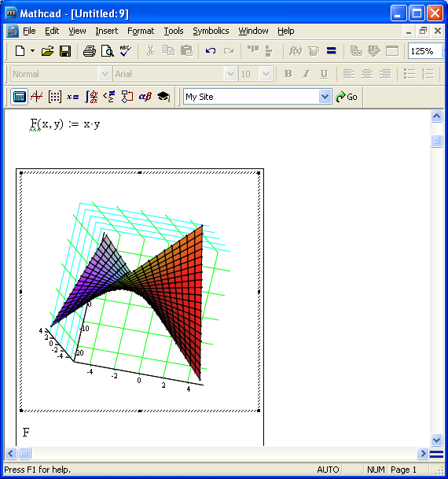
Task: Open Print Preview icon
Action: 108,50
